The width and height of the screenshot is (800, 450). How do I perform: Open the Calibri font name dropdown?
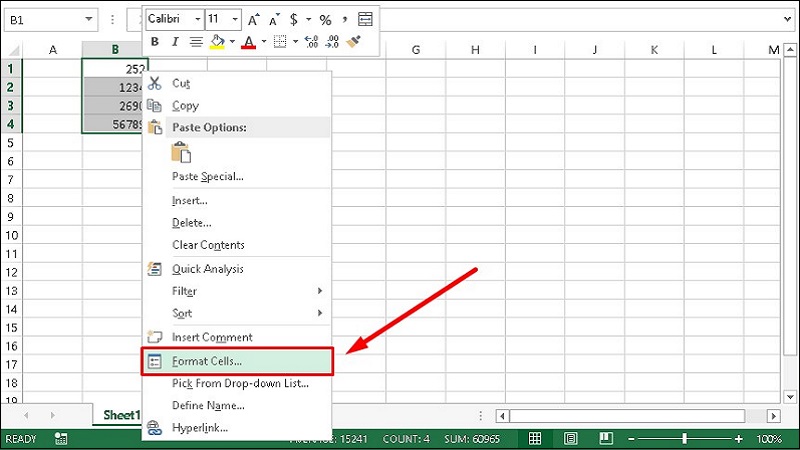pyautogui.click(x=197, y=19)
